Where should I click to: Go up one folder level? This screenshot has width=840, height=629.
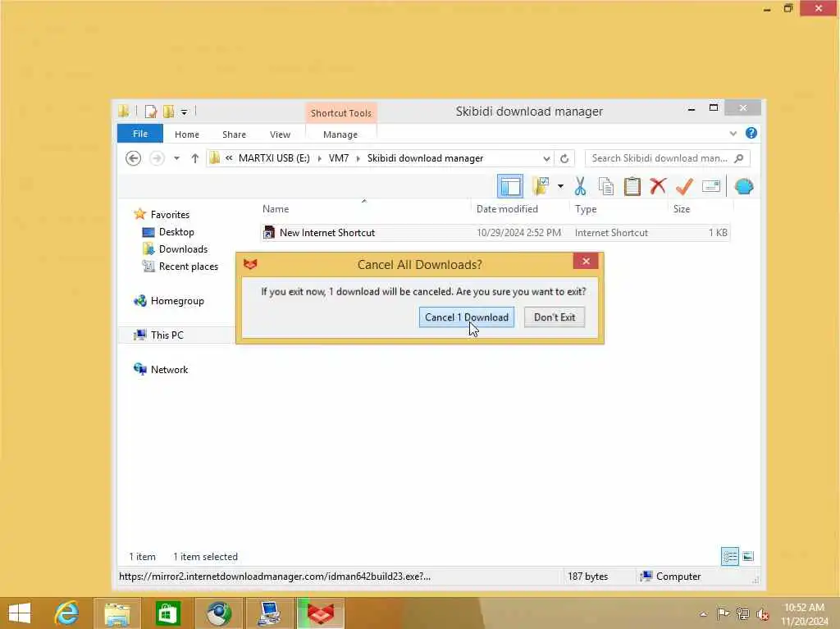tap(195, 158)
